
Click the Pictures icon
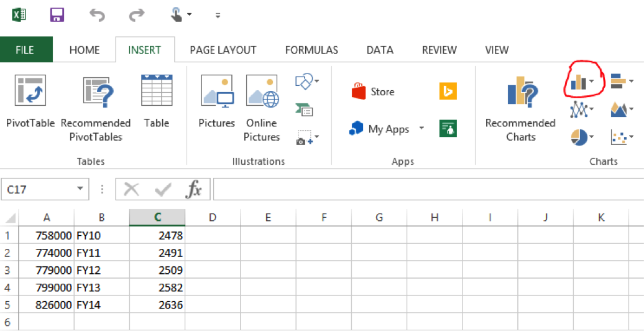coord(216,91)
